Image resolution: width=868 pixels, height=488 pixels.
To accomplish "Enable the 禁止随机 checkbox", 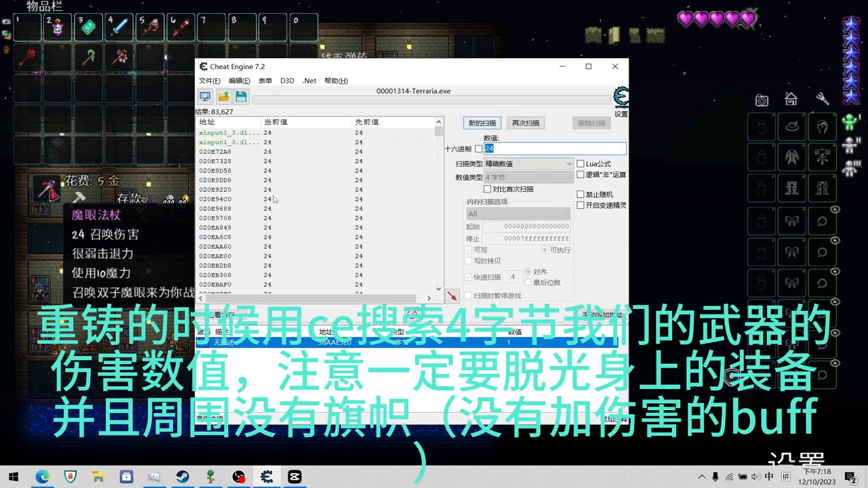I will (580, 195).
